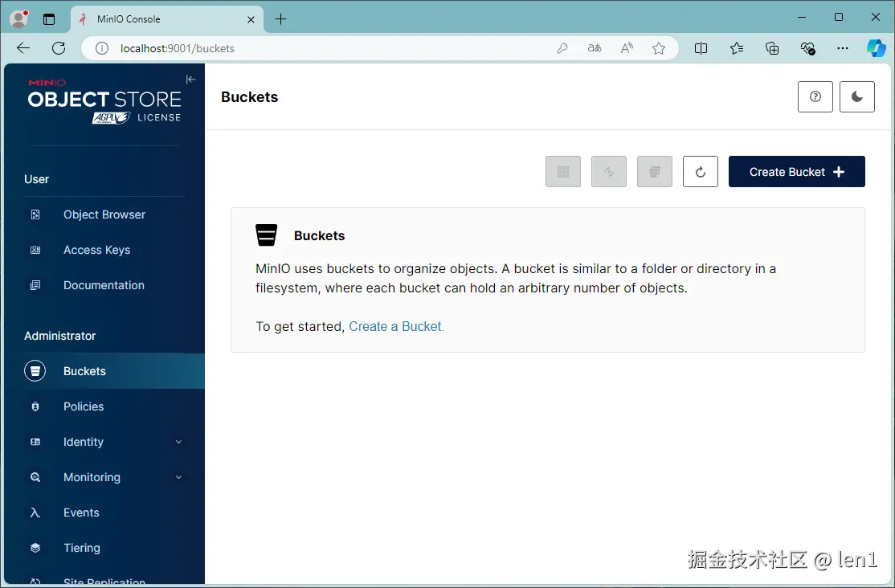Click the browser profile avatar
Image resolution: width=895 pixels, height=588 pixels.
coord(18,18)
